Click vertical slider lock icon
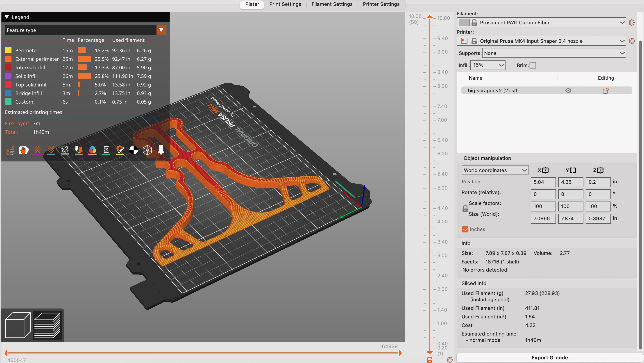The width and height of the screenshot is (644, 363). tap(429, 360)
